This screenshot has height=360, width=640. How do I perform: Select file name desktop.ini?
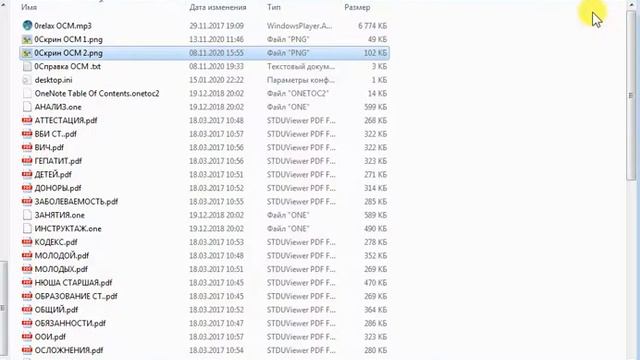coord(53,80)
